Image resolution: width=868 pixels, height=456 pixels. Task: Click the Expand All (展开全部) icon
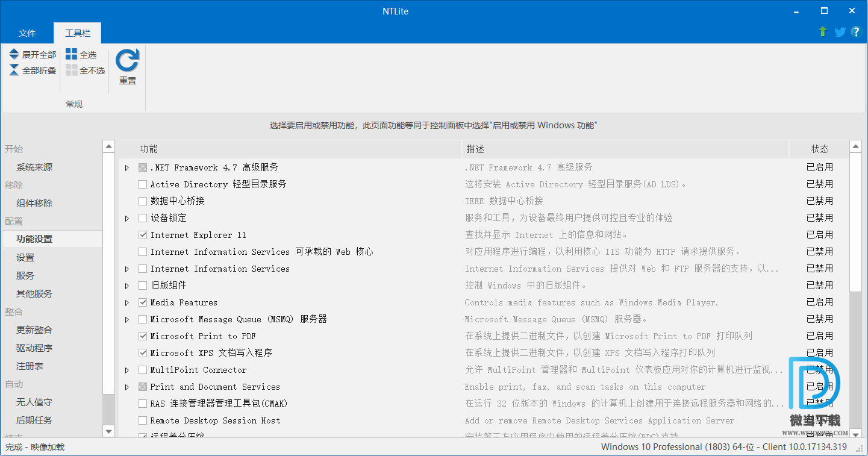(x=14, y=54)
